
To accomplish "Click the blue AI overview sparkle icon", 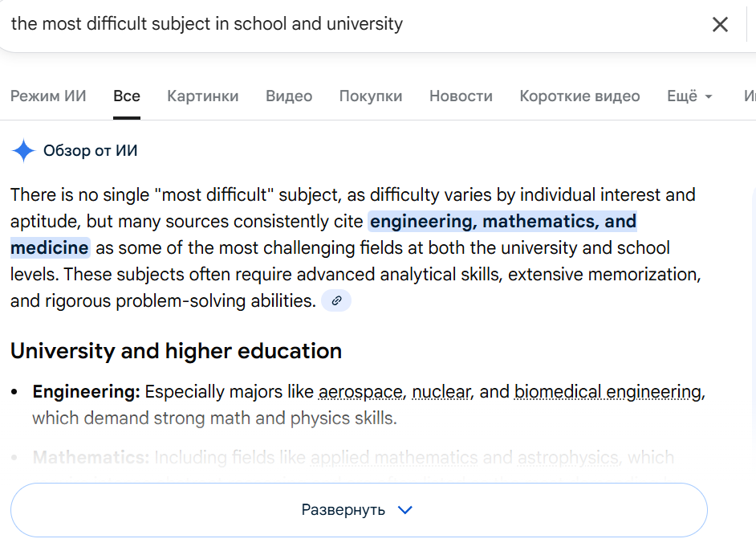I will 23,150.
